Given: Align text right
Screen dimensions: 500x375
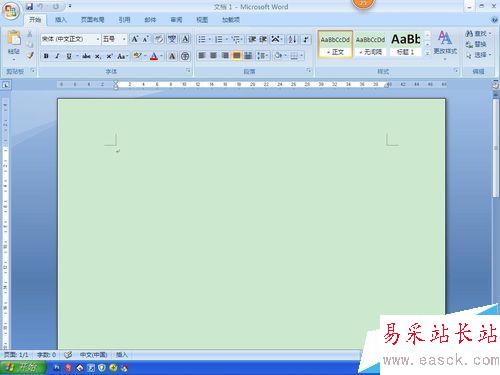Looking at the screenshot, I should [x=225, y=55].
